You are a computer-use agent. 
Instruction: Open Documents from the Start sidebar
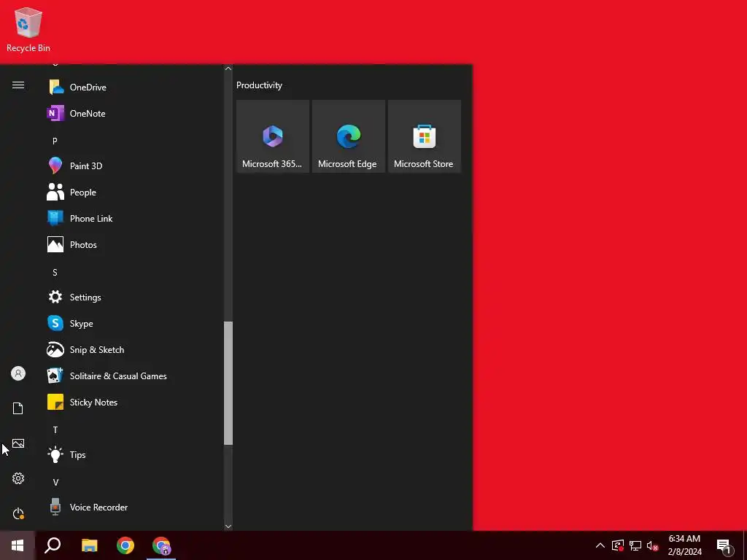(x=18, y=408)
